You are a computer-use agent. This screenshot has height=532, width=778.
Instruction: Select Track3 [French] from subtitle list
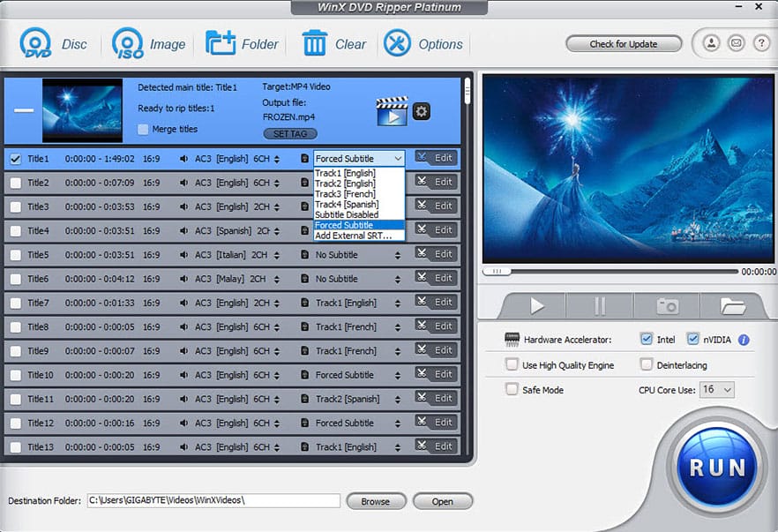pyautogui.click(x=345, y=194)
